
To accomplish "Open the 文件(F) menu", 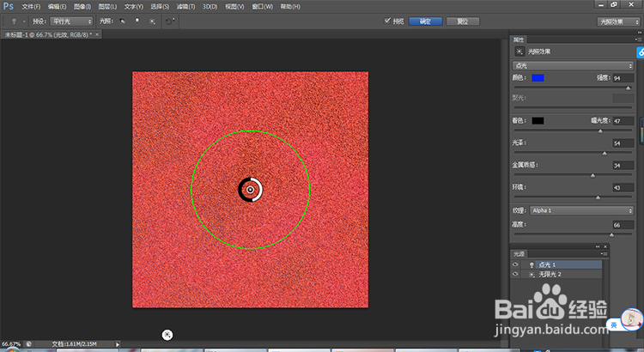I will (x=31, y=7).
